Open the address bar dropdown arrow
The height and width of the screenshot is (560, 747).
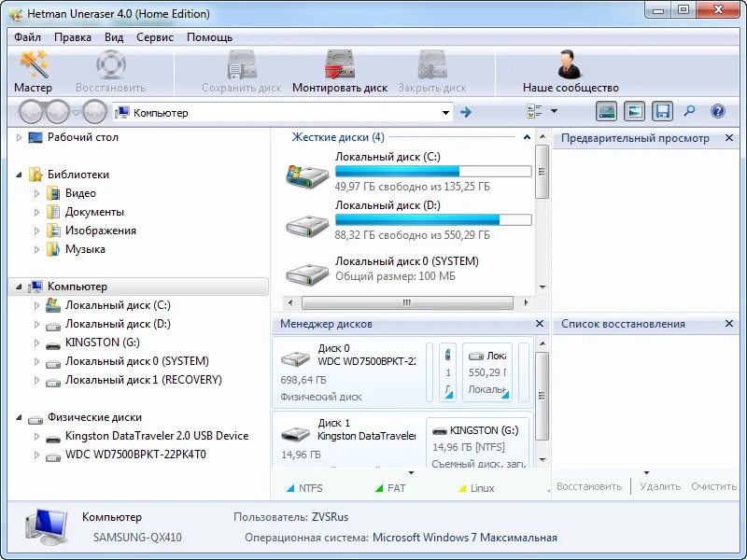[x=445, y=113]
